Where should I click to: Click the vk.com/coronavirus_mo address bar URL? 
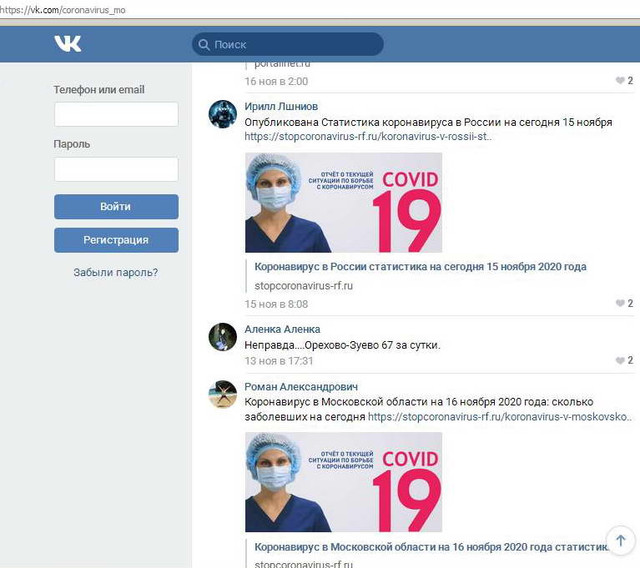(x=63, y=10)
